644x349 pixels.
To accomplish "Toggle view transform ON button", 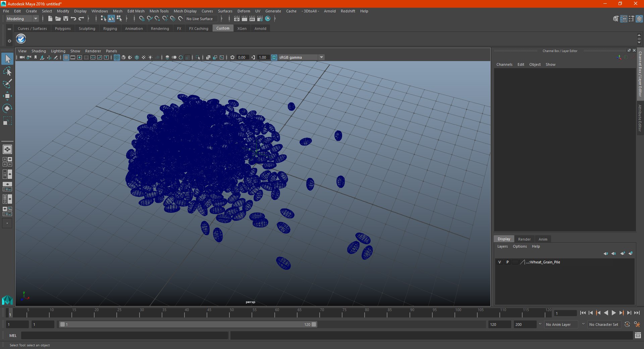I will [x=274, y=57].
